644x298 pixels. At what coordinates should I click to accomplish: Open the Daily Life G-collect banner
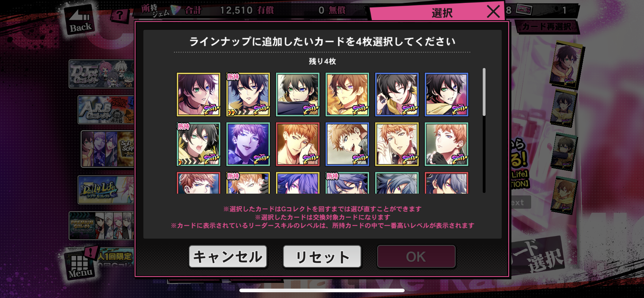click(106, 190)
